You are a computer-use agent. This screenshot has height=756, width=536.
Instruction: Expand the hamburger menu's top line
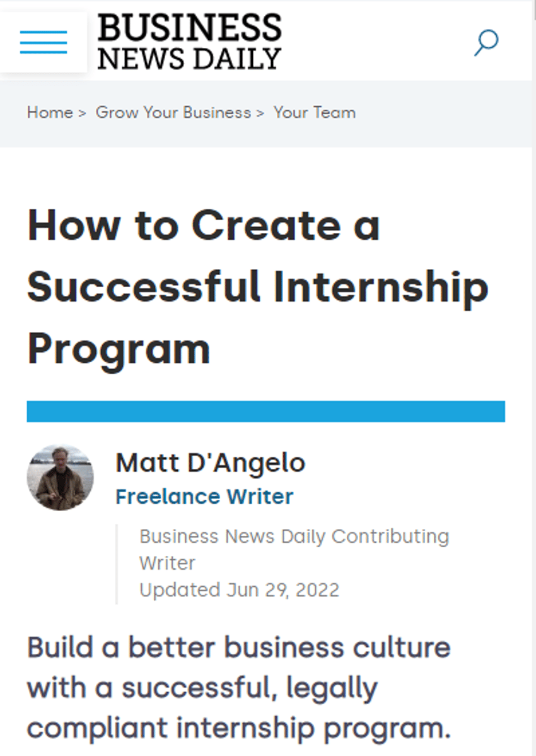pyautogui.click(x=44, y=31)
